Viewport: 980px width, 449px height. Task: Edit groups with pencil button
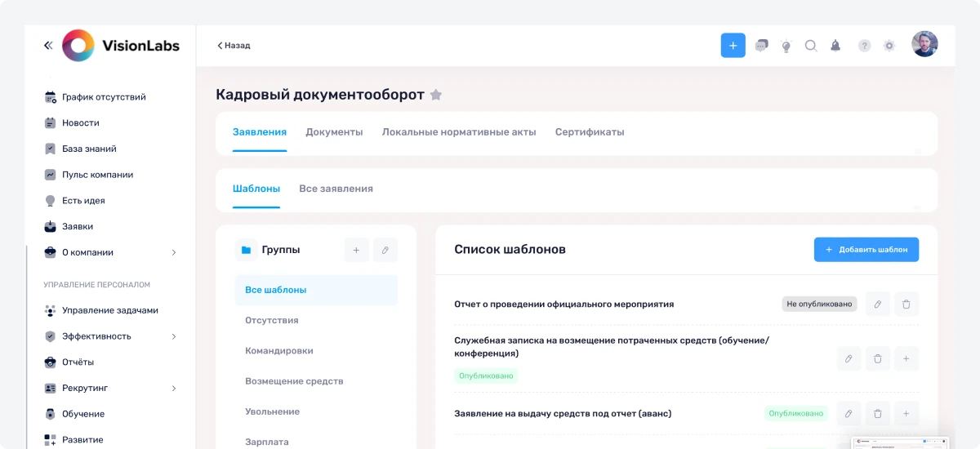(x=385, y=250)
